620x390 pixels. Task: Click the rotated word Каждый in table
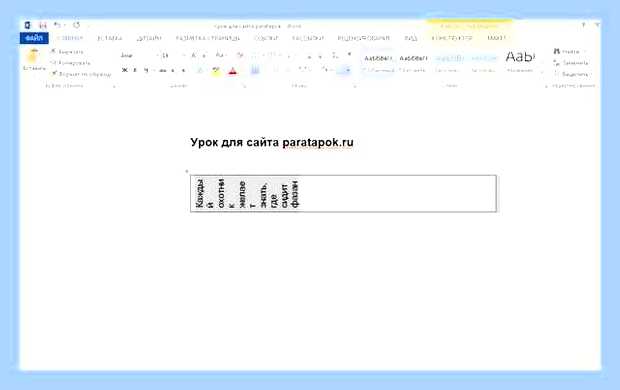pos(205,193)
